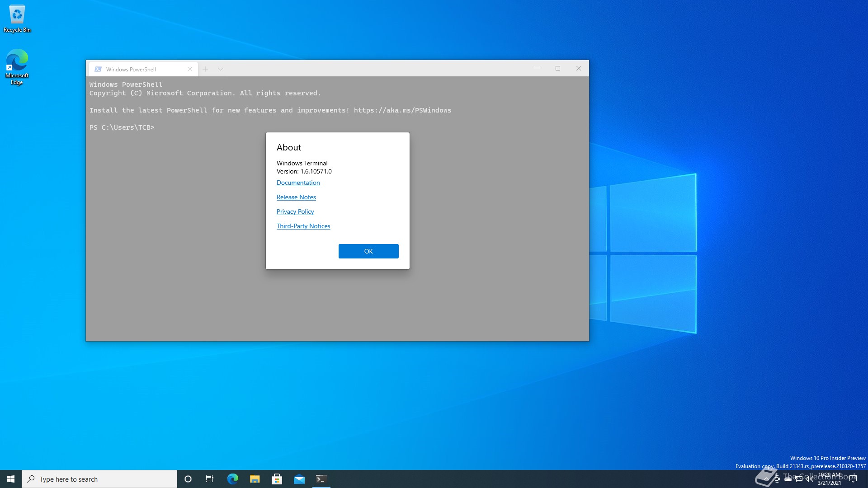
Task: Click the Version: 1.6.10571.0 text
Action: (304, 171)
